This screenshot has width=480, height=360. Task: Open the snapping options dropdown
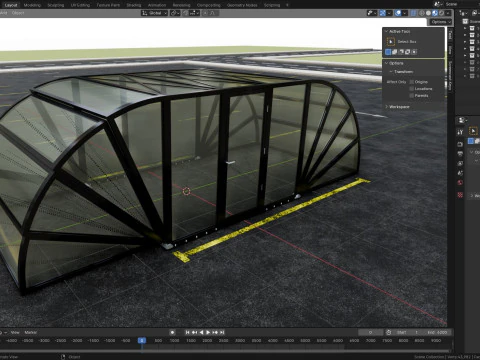click(x=195, y=13)
